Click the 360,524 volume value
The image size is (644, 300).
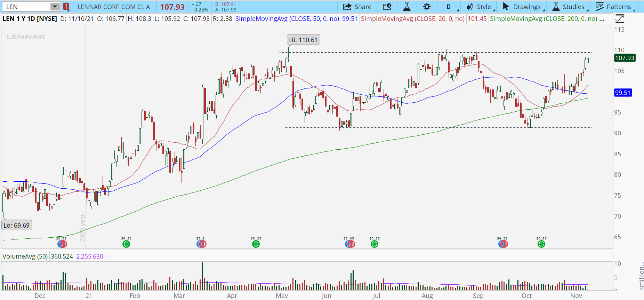(62, 256)
